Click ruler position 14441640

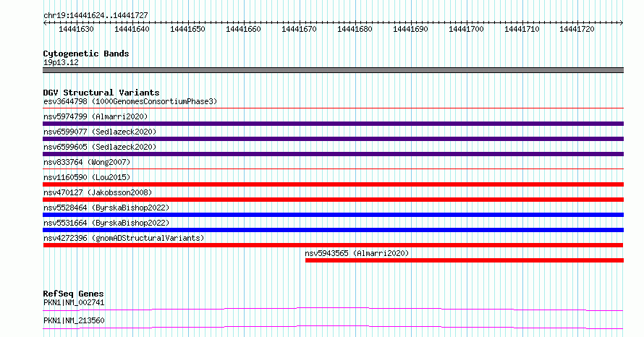[x=132, y=29]
